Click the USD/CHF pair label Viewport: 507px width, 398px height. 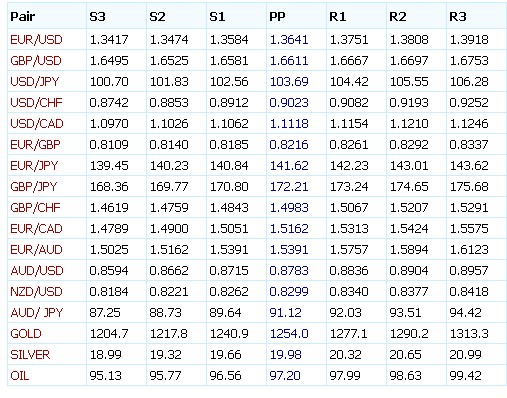[36, 103]
